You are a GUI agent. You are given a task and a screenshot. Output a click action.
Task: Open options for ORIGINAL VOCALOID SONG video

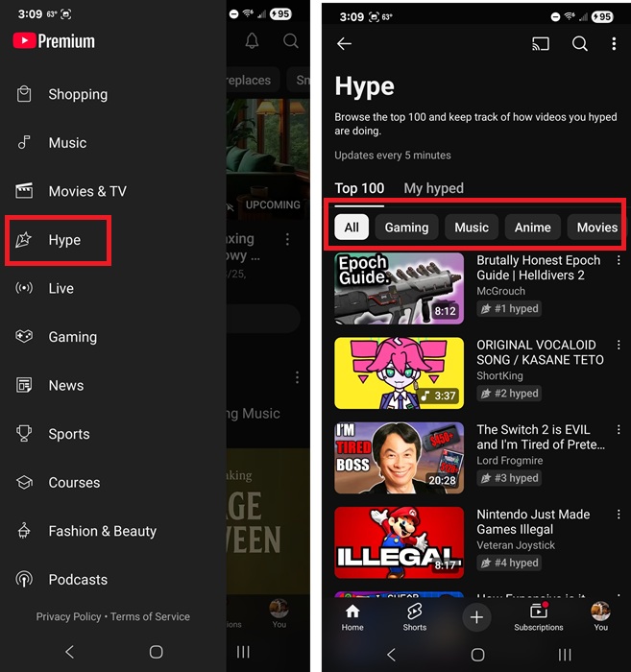[x=619, y=345]
